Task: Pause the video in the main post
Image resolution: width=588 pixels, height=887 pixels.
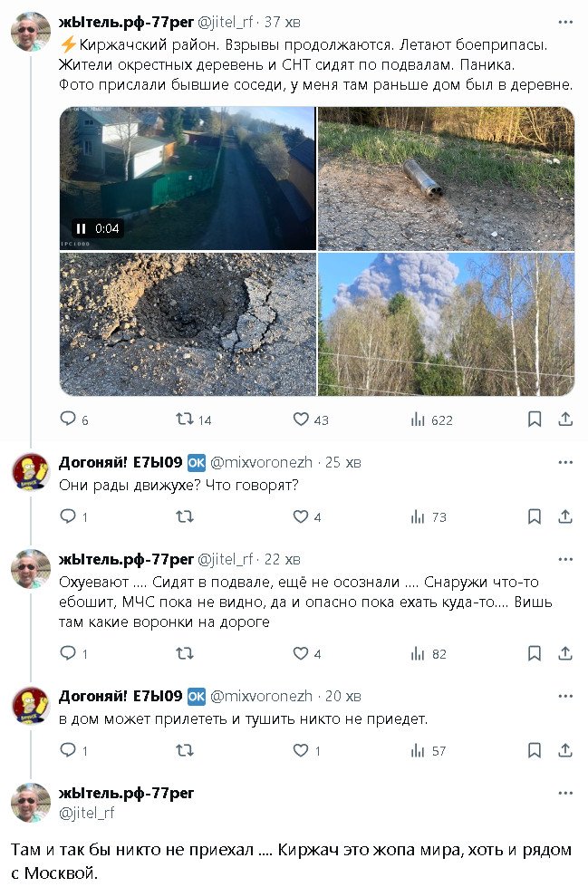Action: pyautogui.click(x=80, y=228)
